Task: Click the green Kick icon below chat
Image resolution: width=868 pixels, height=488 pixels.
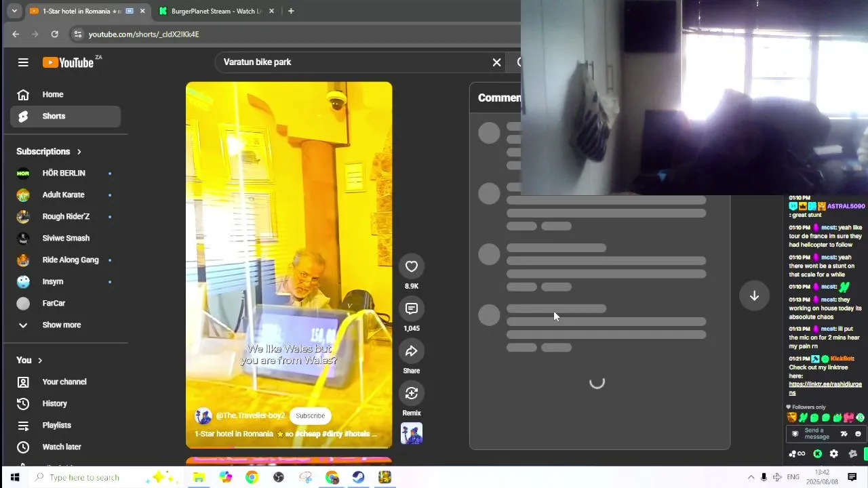Action: pos(818,453)
